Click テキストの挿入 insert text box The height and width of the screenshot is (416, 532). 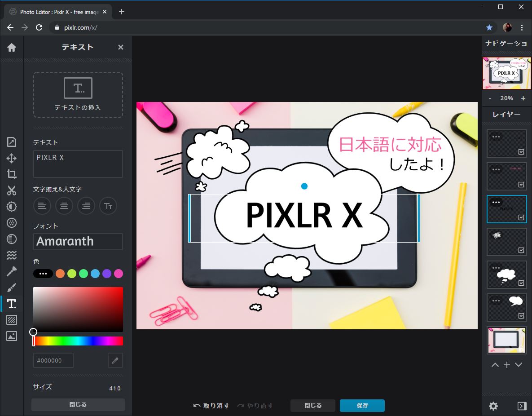pyautogui.click(x=78, y=95)
